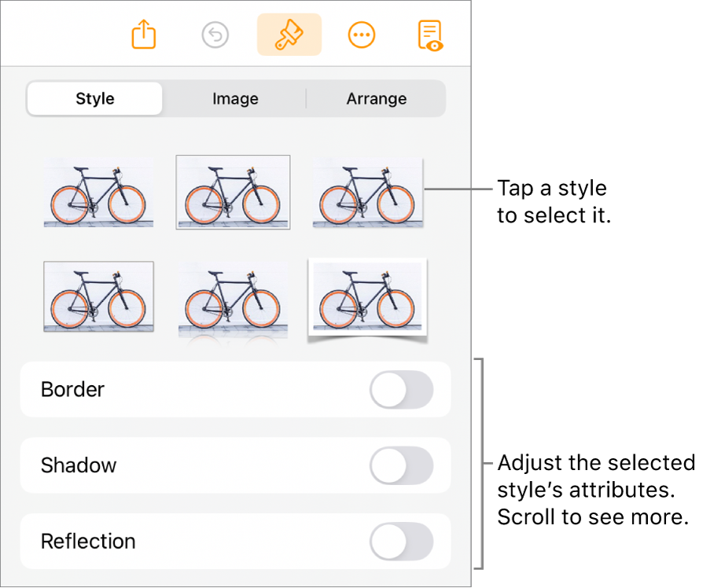Select the reflection bicycle image style
703x588 pixels.
[x=233, y=299]
